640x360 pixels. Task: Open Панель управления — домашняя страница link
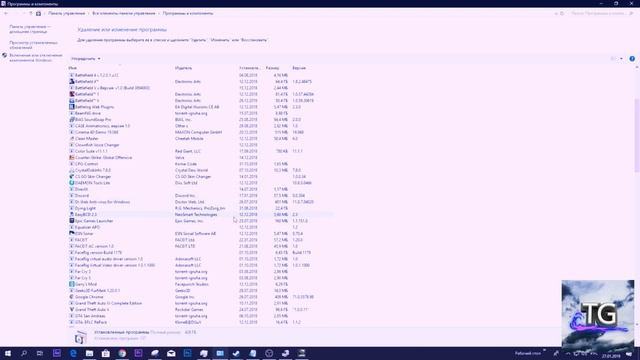(x=30, y=29)
